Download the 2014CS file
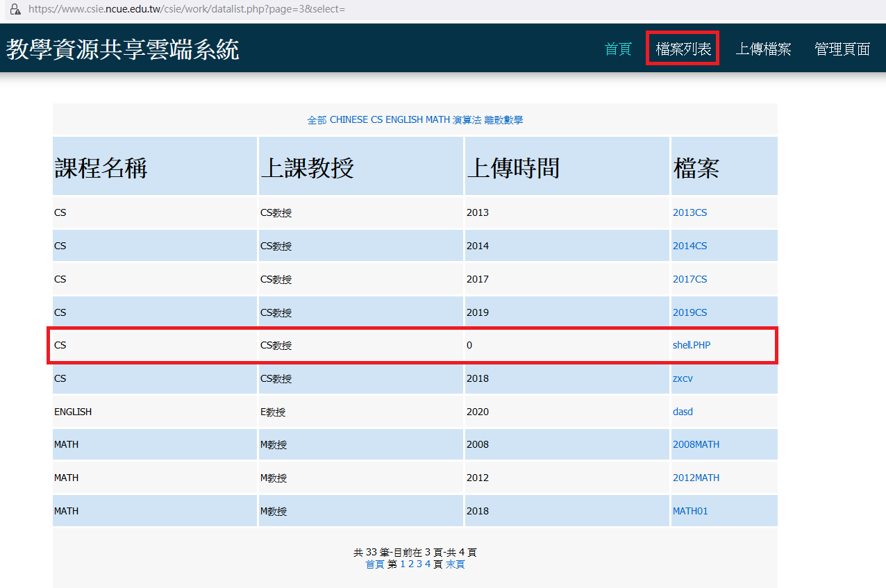The height and width of the screenshot is (588, 886). tap(689, 246)
